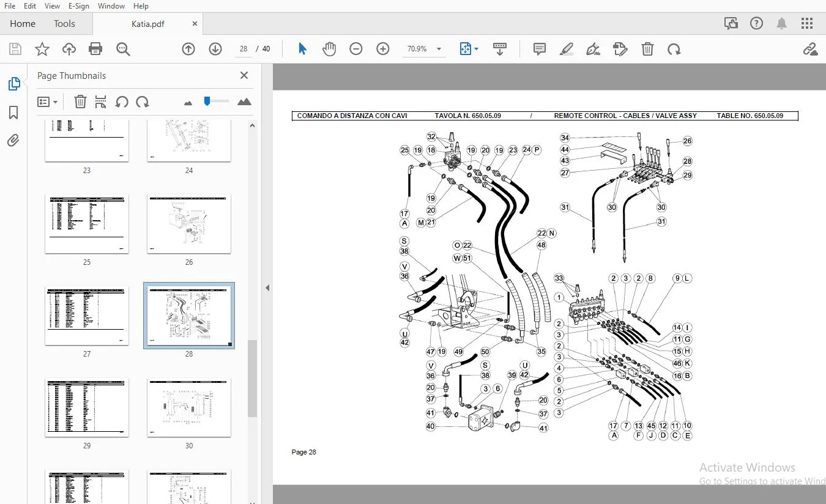Open the View menu
The width and height of the screenshot is (826, 504).
52,6
